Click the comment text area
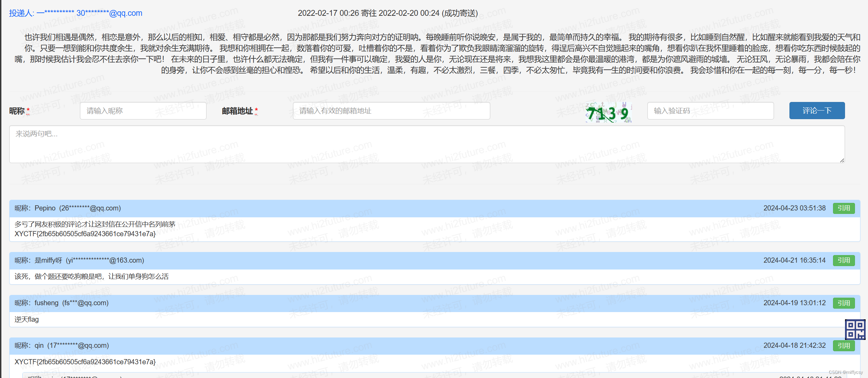Viewport: 868px width, 378px height. pyautogui.click(x=426, y=144)
